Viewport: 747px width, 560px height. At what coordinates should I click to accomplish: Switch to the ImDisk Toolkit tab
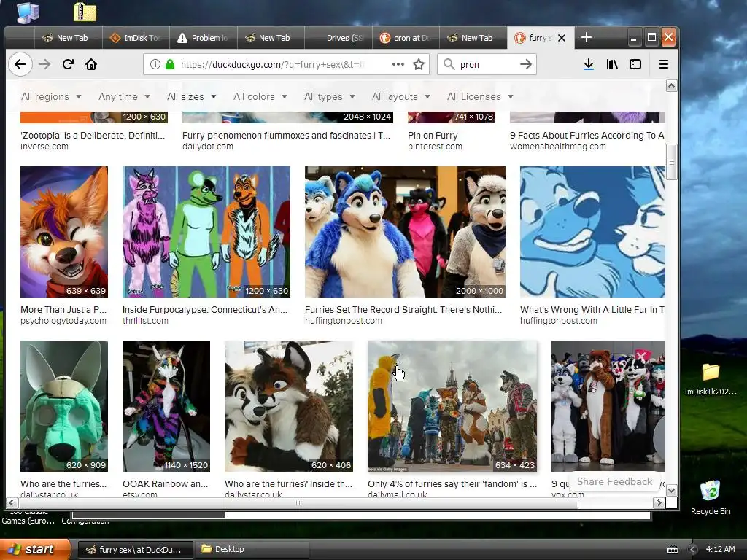(x=136, y=38)
